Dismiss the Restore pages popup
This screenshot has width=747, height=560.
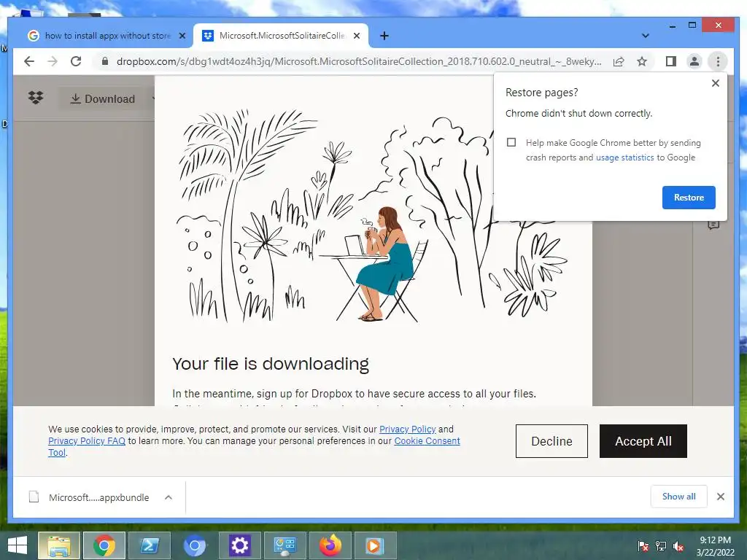click(715, 83)
